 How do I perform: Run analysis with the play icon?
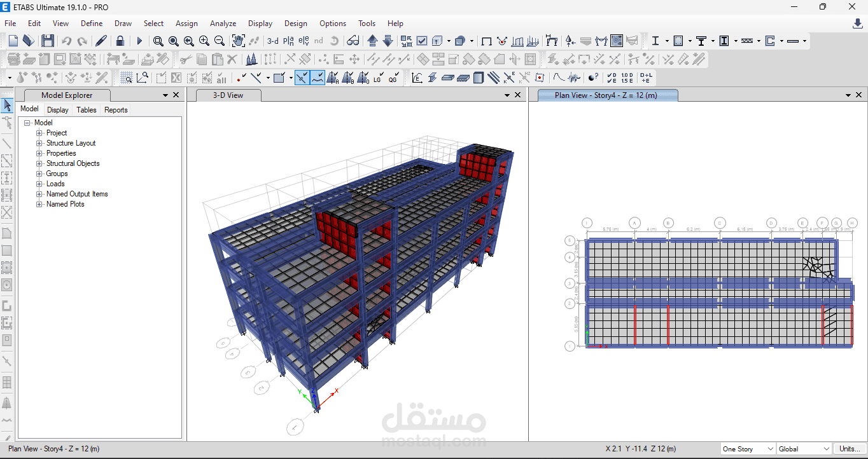(139, 41)
